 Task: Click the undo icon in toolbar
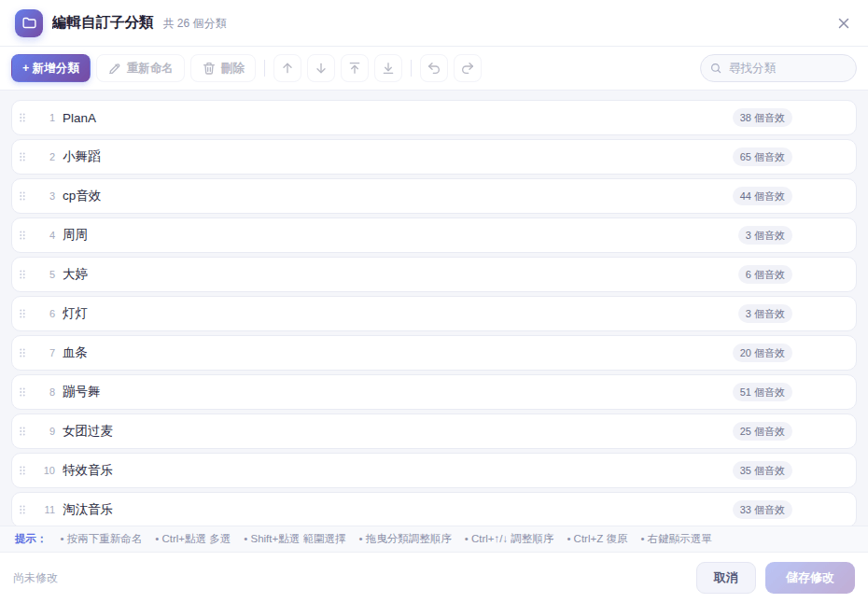click(434, 68)
